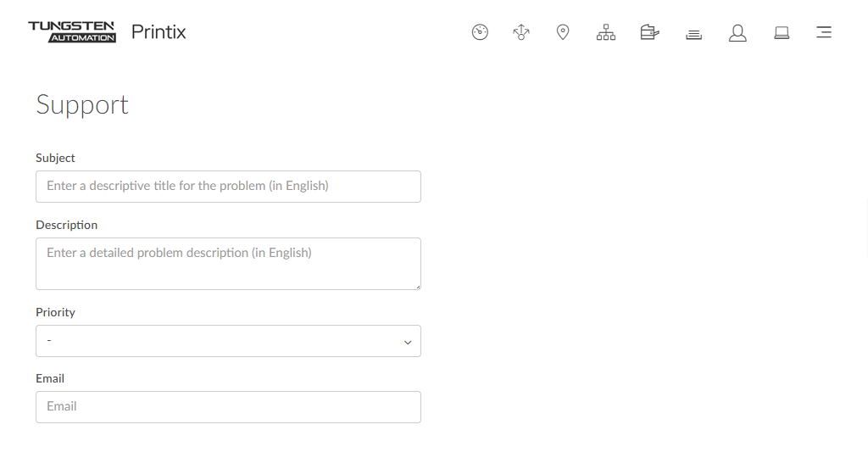
Task: Click into the Description text area
Action: [x=228, y=264]
